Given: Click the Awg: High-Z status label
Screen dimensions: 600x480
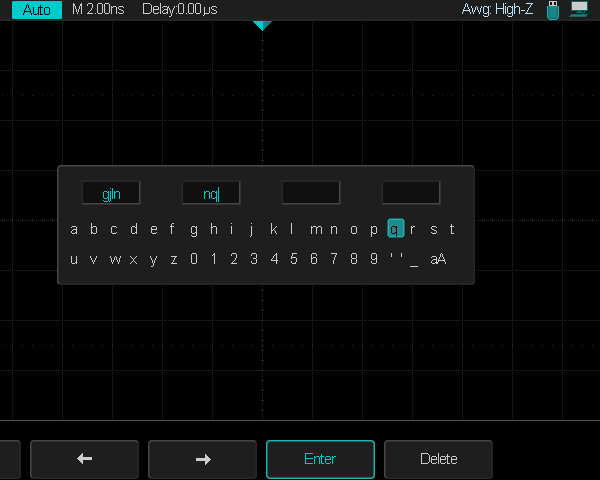Looking at the screenshot, I should click(498, 9).
